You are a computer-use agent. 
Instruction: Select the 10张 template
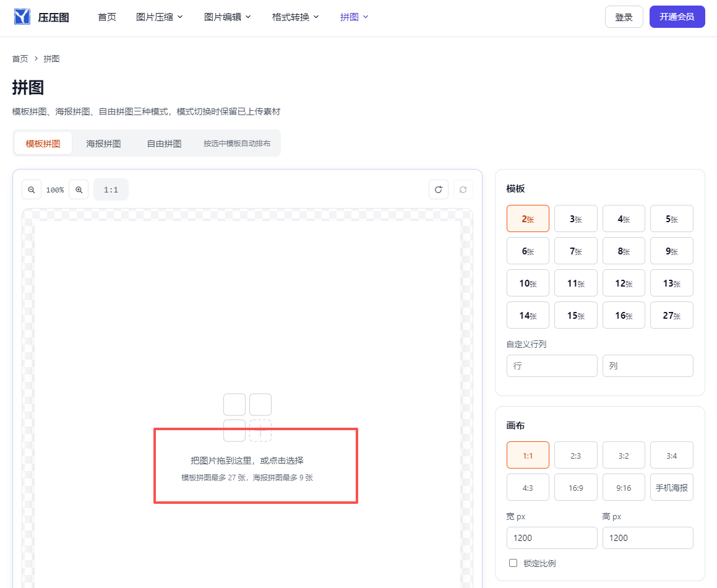528,283
